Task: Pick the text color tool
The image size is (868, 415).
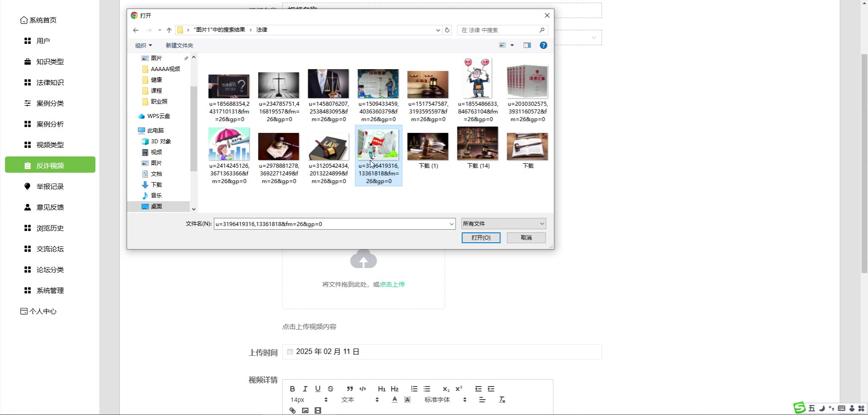Action: (395, 400)
